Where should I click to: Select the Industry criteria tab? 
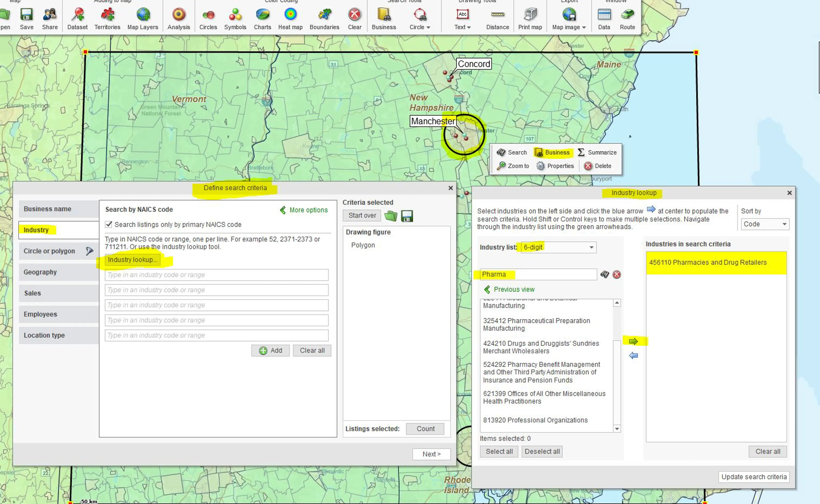[59, 230]
